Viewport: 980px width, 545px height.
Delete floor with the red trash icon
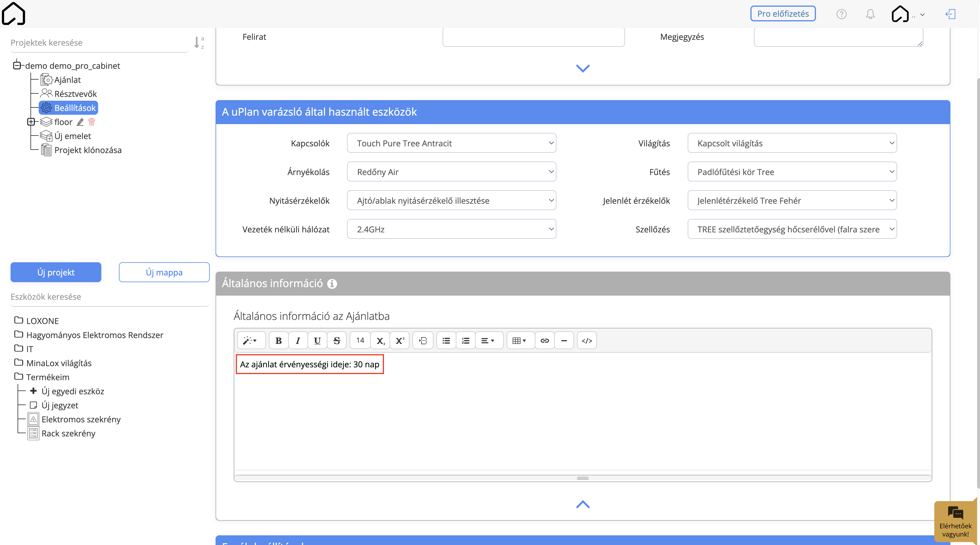91,122
